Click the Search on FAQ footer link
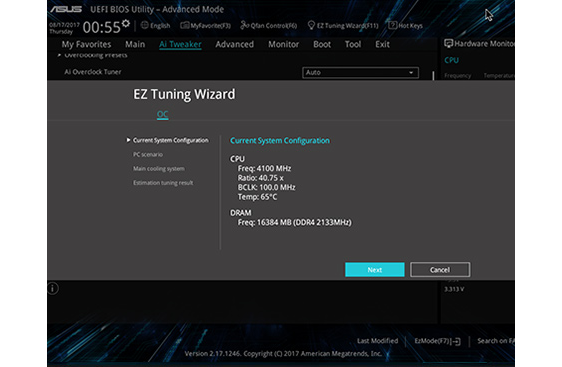 click(496, 341)
